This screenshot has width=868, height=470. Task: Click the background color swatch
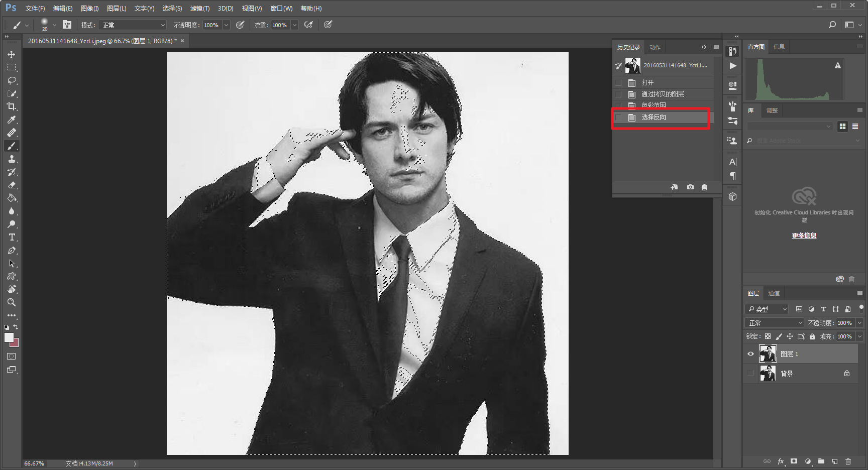point(16,343)
